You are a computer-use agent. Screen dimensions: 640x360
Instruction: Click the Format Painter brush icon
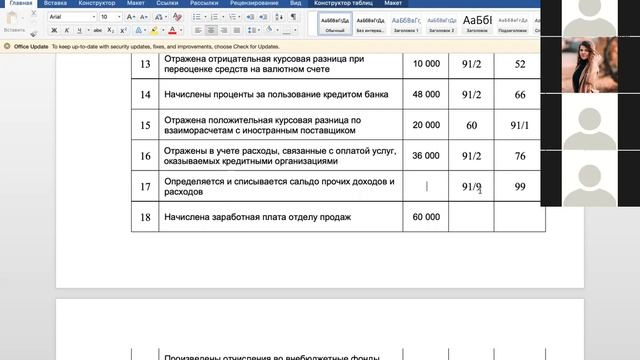tap(34, 34)
